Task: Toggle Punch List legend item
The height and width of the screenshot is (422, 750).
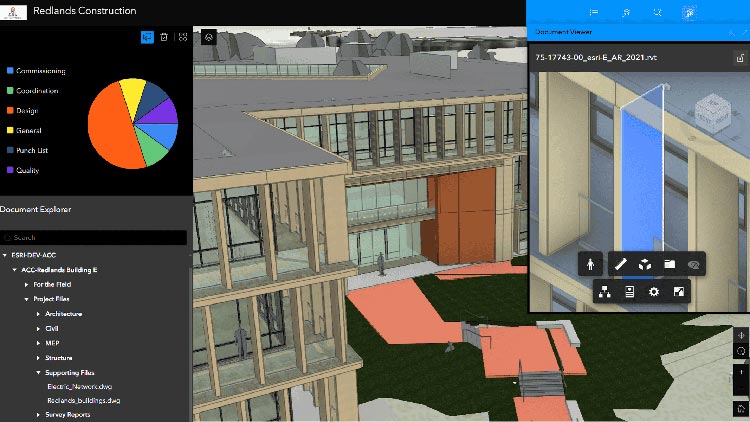Action: (x=27, y=150)
